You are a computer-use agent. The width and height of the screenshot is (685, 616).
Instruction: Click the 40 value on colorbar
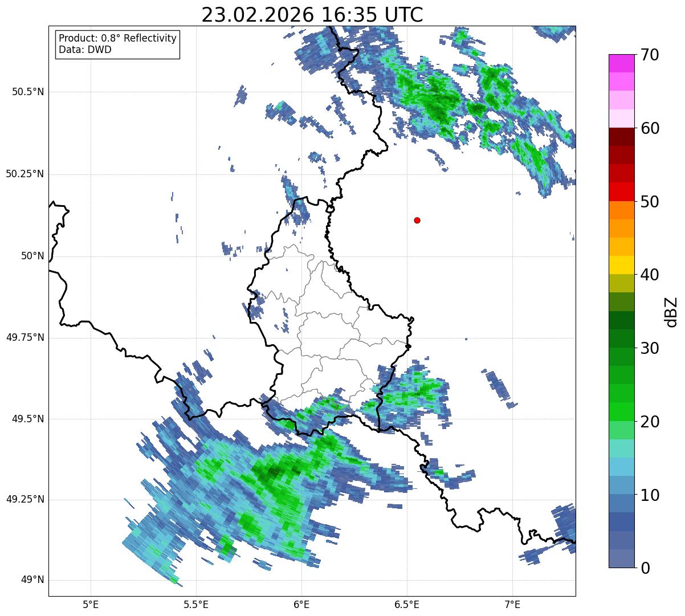pyautogui.click(x=650, y=275)
